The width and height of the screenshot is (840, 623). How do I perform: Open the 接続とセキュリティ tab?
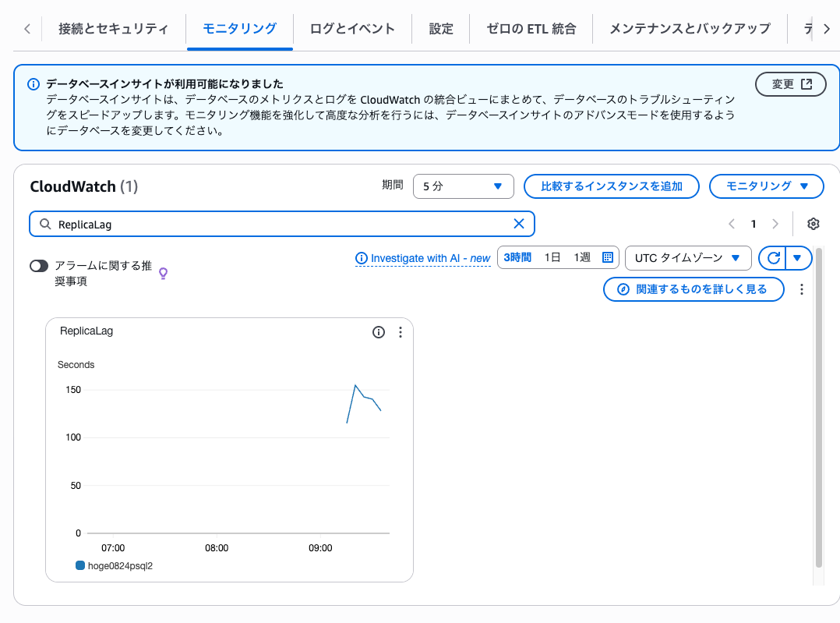pos(113,29)
